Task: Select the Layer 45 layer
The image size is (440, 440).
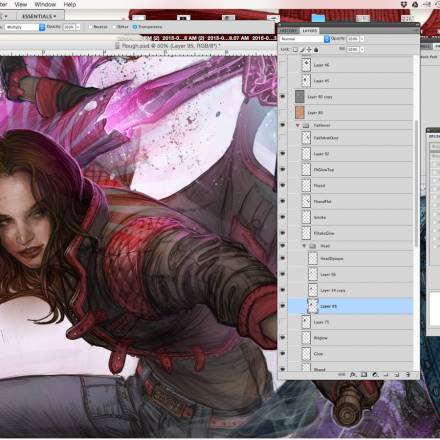Action: coord(350,81)
